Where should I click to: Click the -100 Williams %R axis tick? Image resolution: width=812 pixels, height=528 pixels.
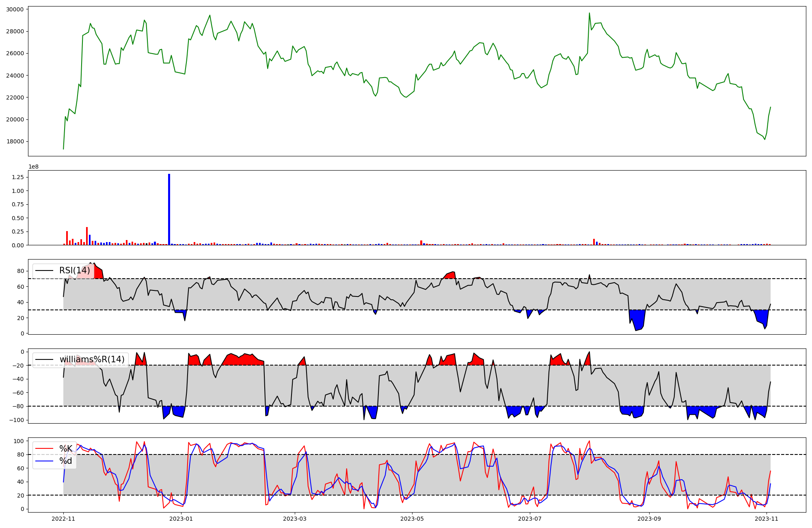[17, 420]
